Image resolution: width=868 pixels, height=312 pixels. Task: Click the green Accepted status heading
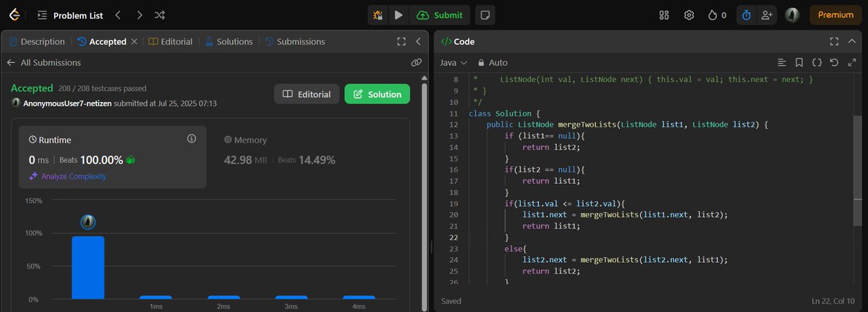[32, 88]
